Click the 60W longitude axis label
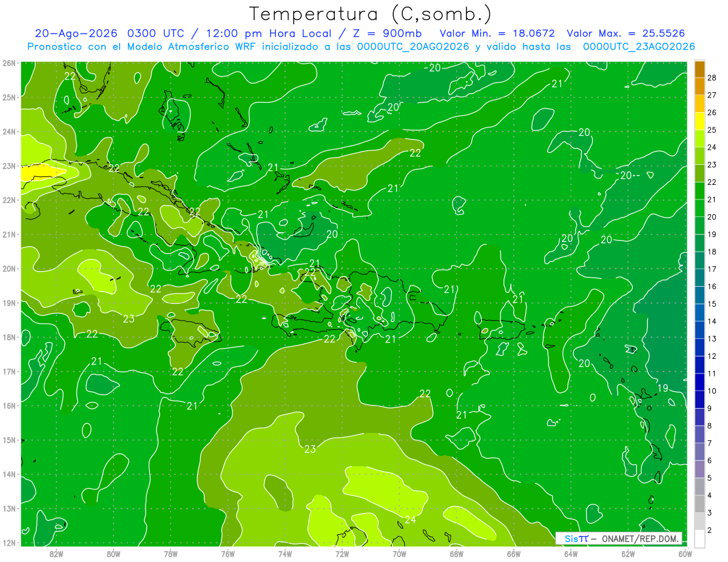 tap(685, 554)
